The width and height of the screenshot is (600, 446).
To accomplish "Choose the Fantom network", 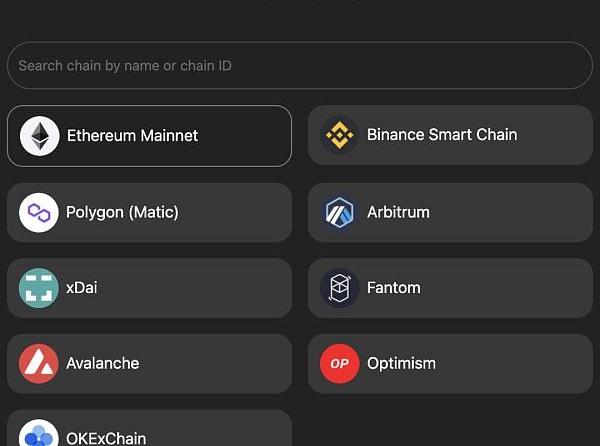I will [x=394, y=288].
